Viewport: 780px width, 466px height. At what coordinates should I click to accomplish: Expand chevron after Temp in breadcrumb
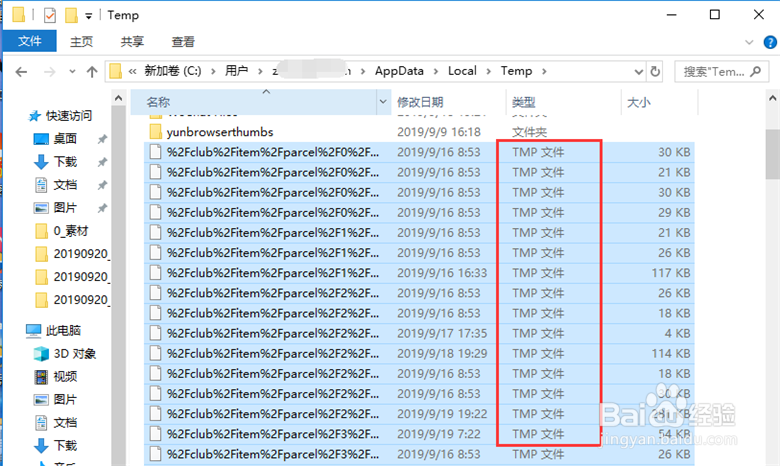click(544, 72)
